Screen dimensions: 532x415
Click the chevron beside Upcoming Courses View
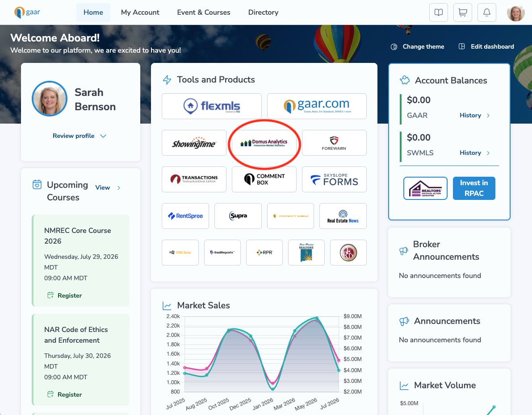(118, 188)
